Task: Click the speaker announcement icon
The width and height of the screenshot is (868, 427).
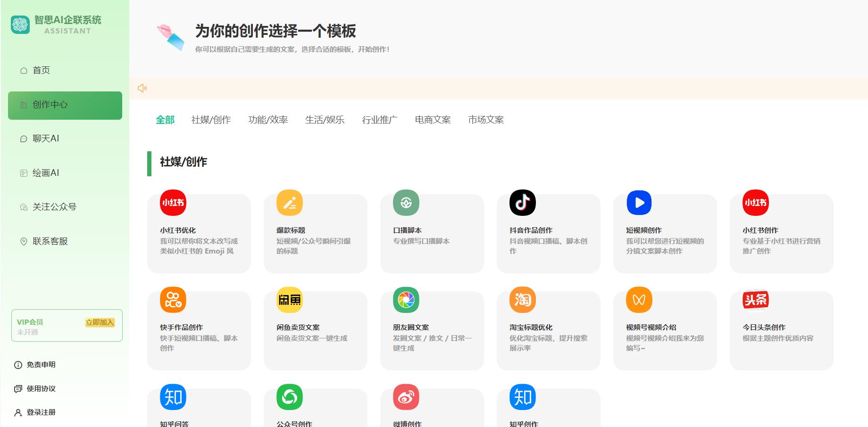Action: [x=142, y=88]
